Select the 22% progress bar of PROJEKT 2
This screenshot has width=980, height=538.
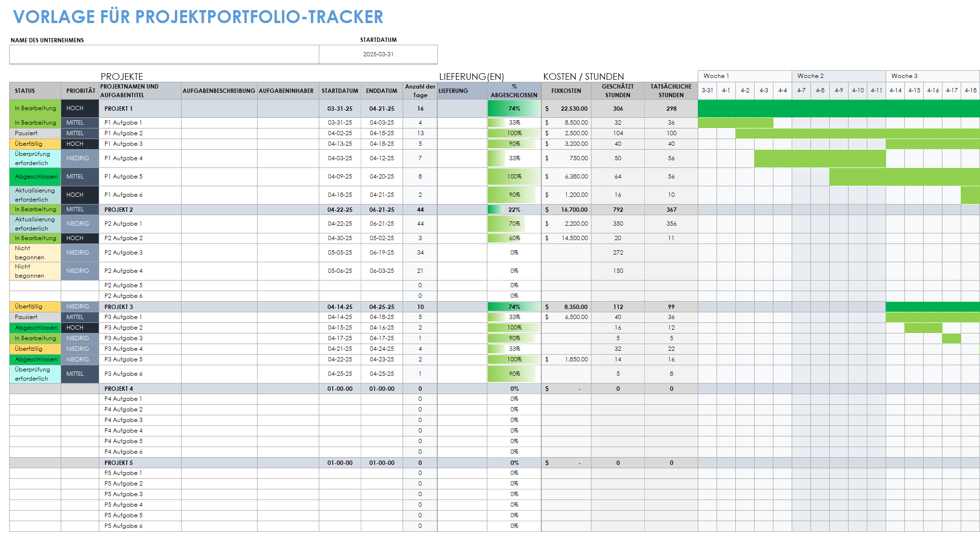pyautogui.click(x=514, y=210)
